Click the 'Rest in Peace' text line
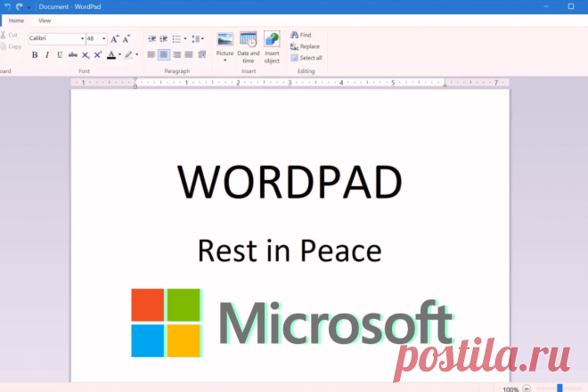 click(x=290, y=250)
